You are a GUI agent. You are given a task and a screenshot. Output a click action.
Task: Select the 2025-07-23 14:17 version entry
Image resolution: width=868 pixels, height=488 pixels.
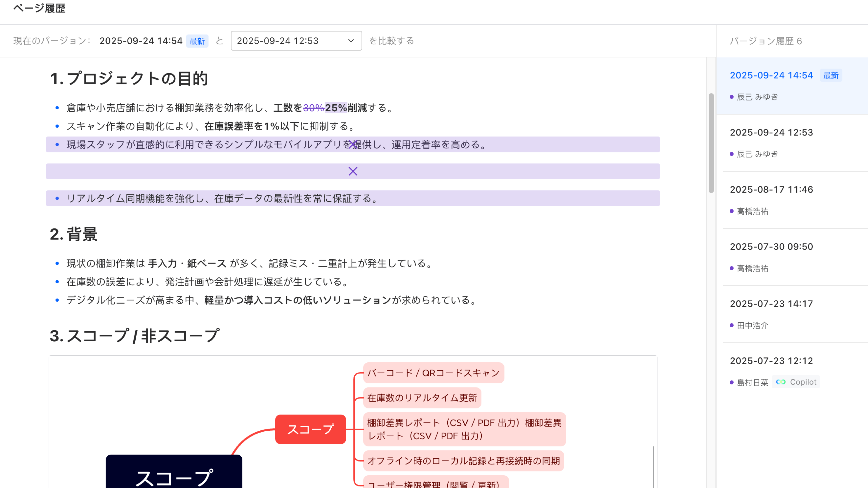pyautogui.click(x=771, y=303)
